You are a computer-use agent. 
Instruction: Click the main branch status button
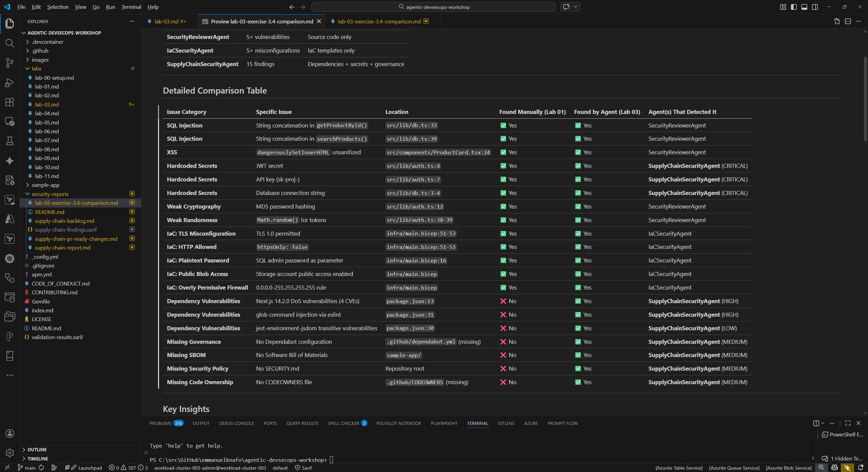click(27, 468)
